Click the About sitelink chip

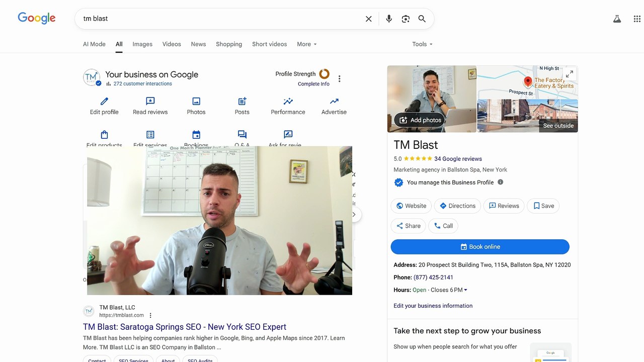point(168,359)
